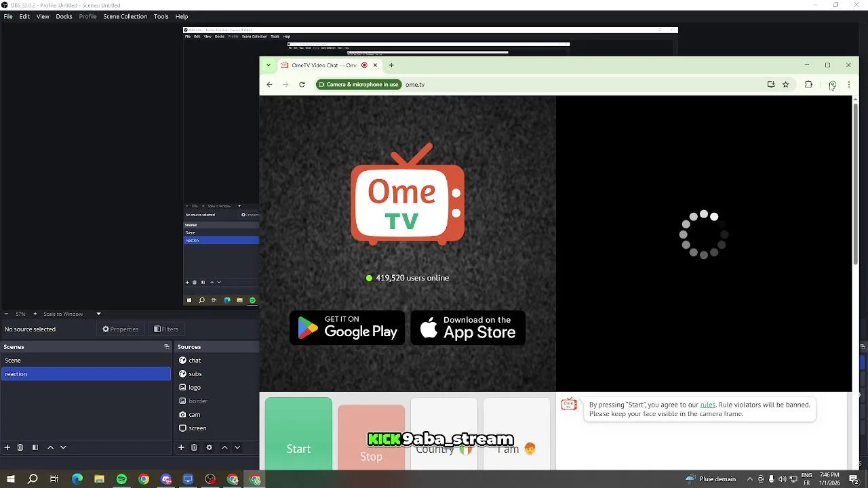Screen dimensions: 868x488
Task: Open the volume icon in system tray
Action: tap(782, 479)
